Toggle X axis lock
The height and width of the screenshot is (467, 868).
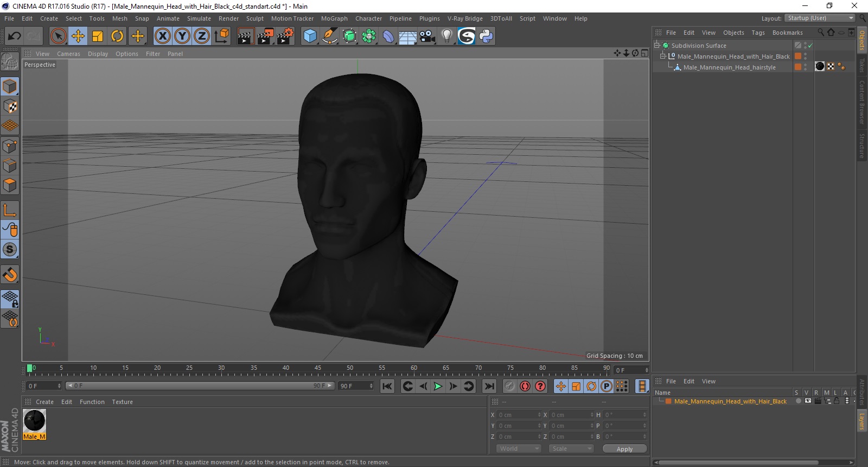pos(162,36)
